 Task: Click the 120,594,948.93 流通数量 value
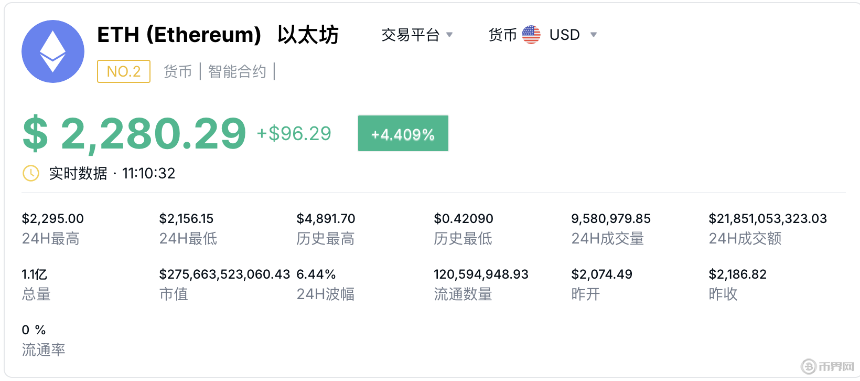pyautogui.click(x=481, y=274)
